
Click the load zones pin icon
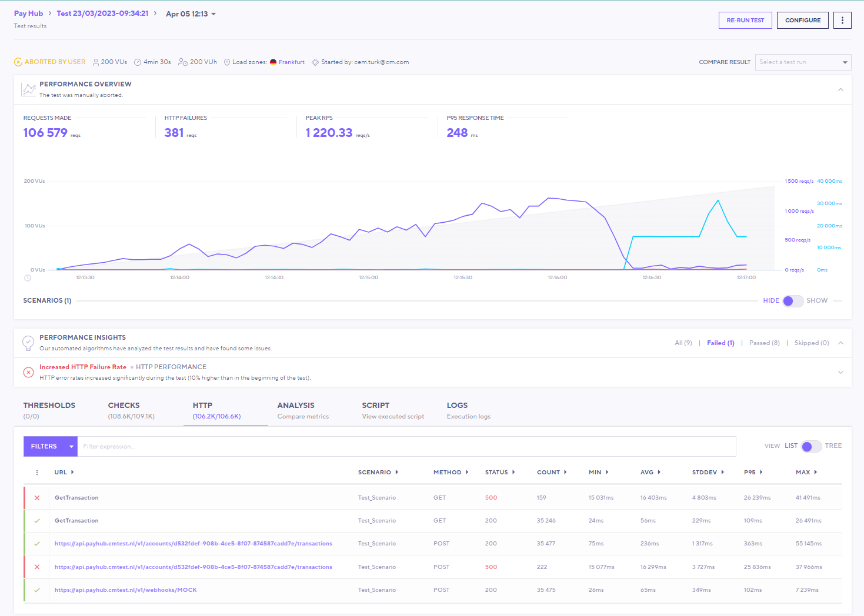click(227, 62)
